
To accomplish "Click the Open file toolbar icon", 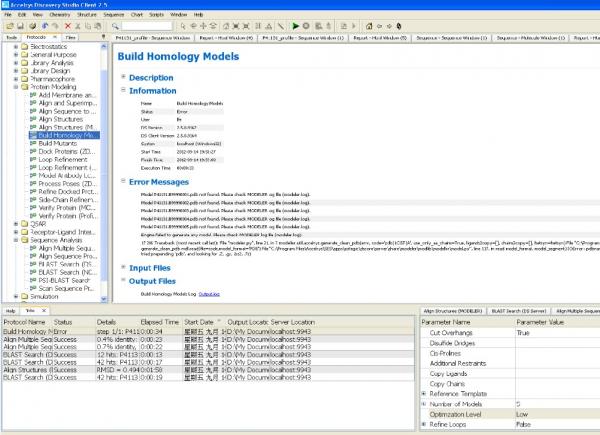I will pyautogui.click(x=10, y=26).
